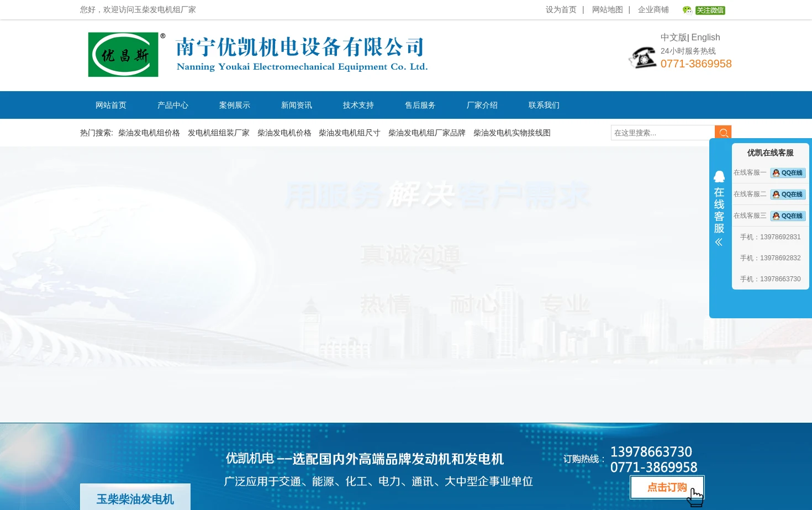The height and width of the screenshot is (510, 812).
Task: Click 网站地图 link at top
Action: coord(608,10)
